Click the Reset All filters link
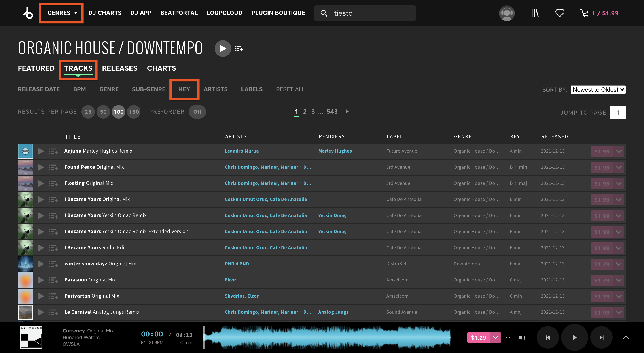 click(290, 89)
